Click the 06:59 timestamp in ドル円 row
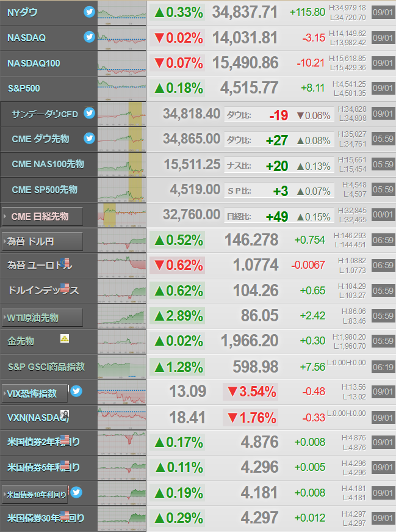 (383, 240)
